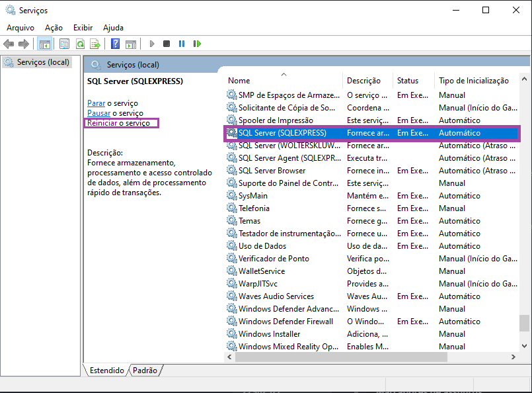532x393 pixels.
Task: Click the Start Service play icon
Action: (x=151, y=44)
